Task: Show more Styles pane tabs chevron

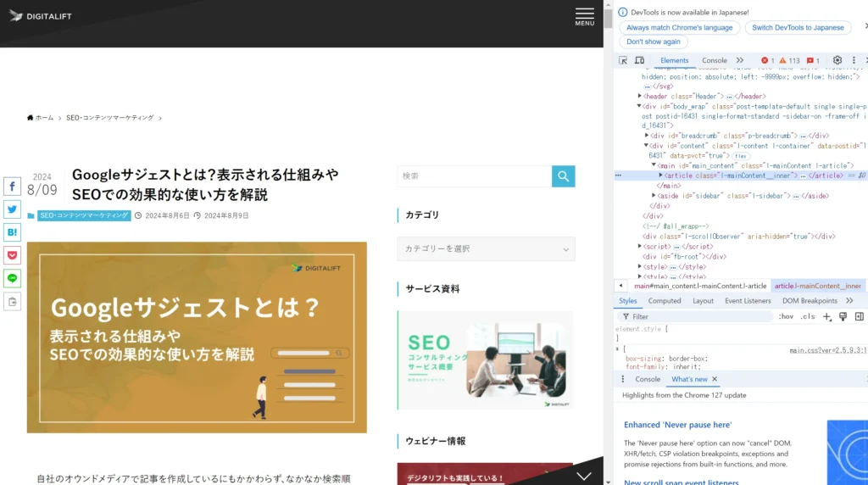Action: click(849, 301)
